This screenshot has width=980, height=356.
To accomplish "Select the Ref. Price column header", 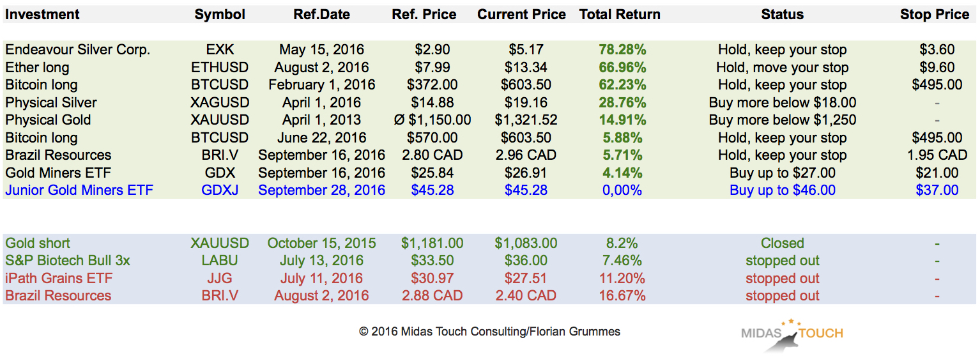I will coord(424,15).
